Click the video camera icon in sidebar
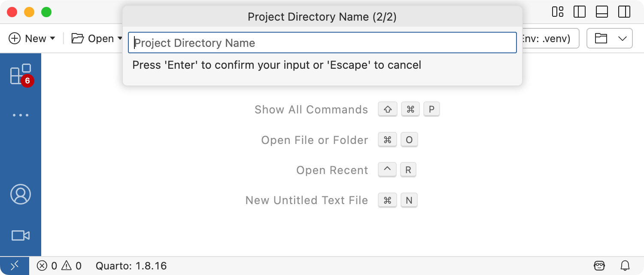The height and width of the screenshot is (275, 644). pos(20,235)
